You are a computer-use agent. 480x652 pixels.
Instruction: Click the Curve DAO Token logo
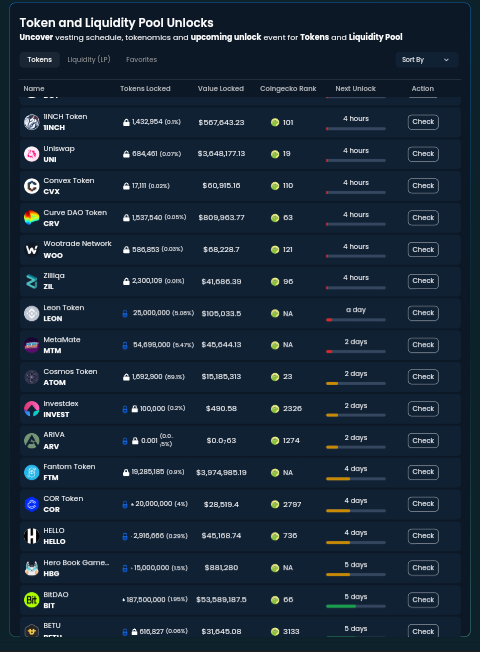pyautogui.click(x=32, y=218)
